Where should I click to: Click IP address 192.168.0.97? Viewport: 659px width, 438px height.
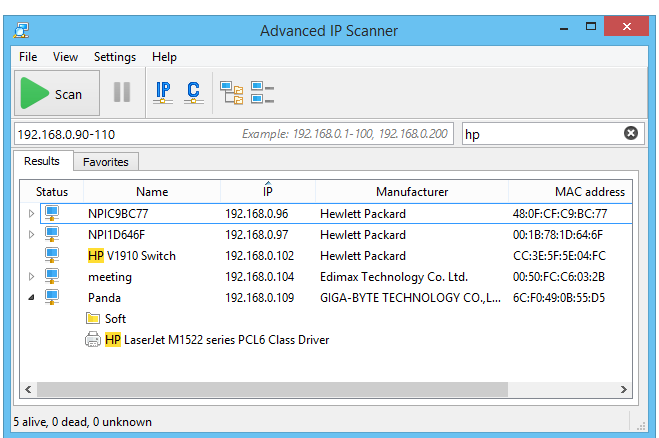point(257,235)
